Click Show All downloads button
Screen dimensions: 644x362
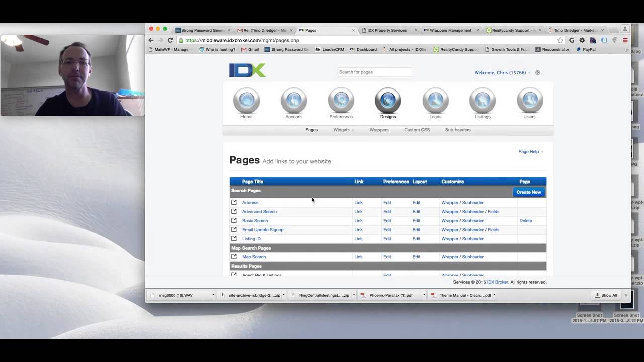tap(606, 295)
